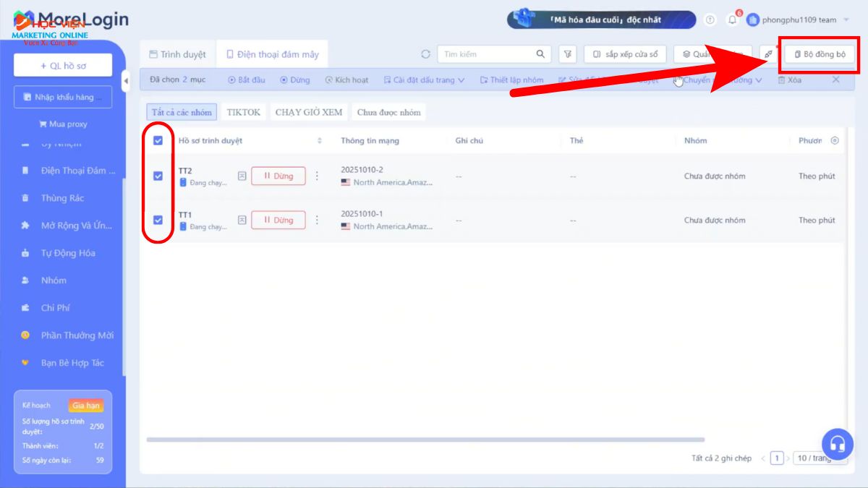Uncheck the TT2 profile checkbox

coord(158,176)
